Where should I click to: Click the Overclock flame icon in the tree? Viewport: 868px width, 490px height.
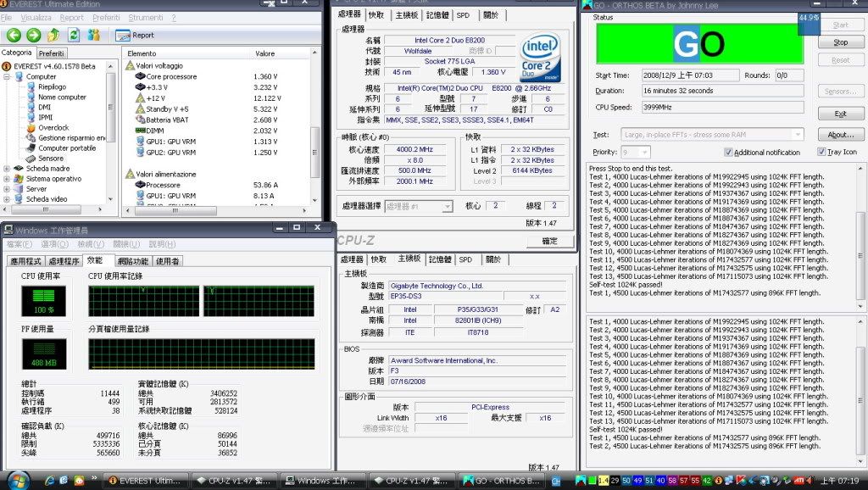click(x=31, y=128)
